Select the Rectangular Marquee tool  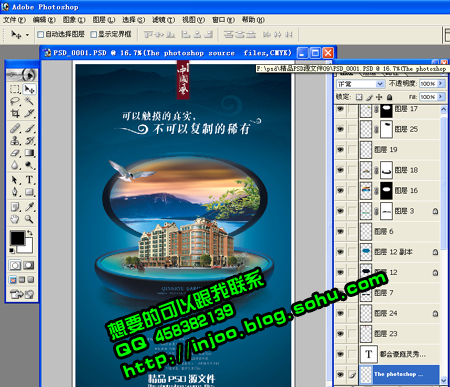tap(15, 89)
